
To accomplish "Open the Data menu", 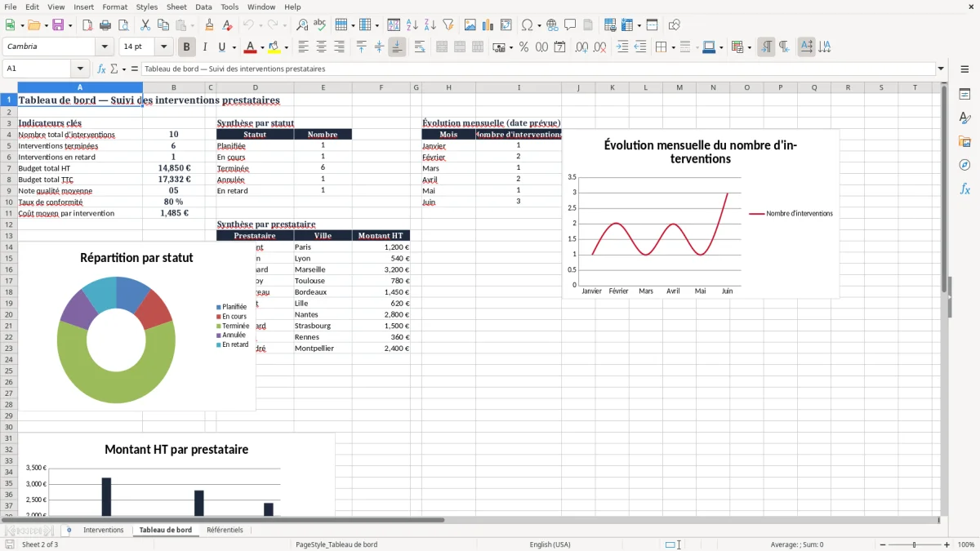I will pos(203,7).
